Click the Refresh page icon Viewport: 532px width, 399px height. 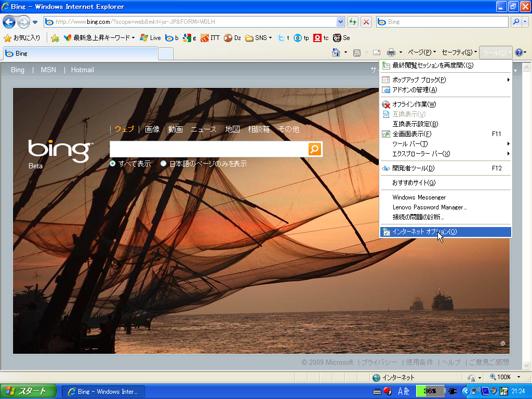pos(353,22)
